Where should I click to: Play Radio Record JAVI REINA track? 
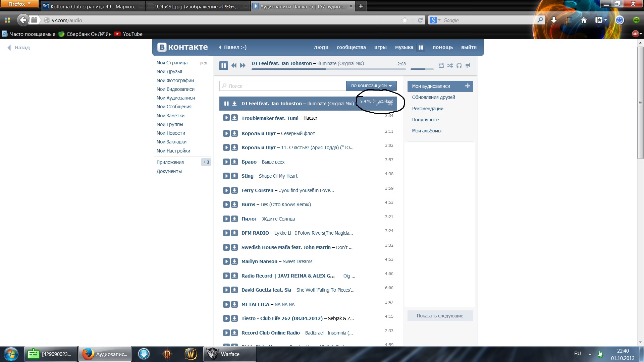click(226, 276)
